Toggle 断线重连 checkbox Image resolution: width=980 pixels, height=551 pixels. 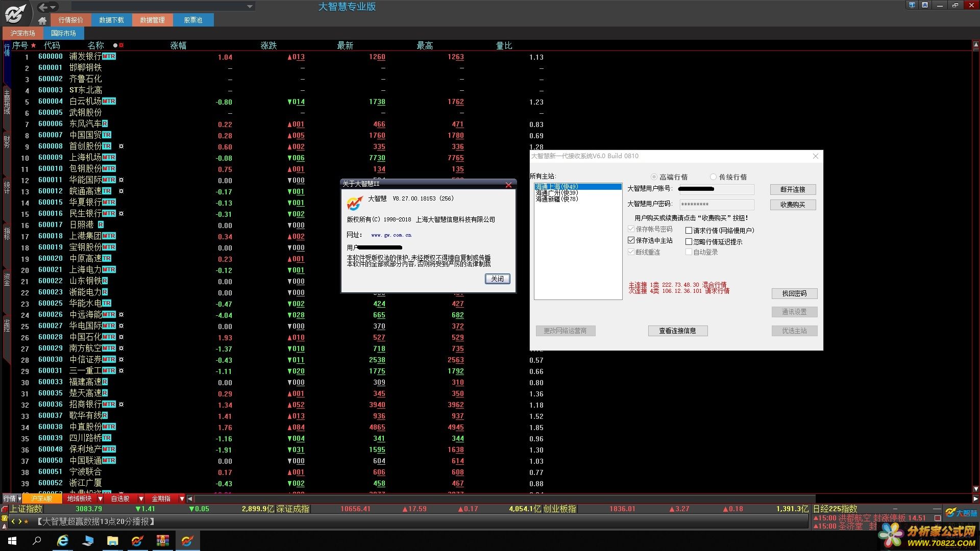631,252
